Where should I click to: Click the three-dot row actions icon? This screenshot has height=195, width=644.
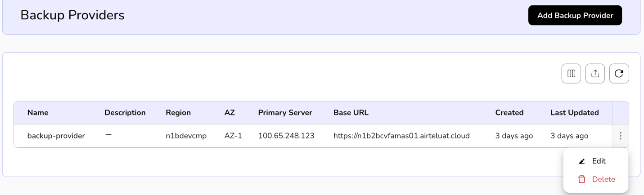pos(621,136)
